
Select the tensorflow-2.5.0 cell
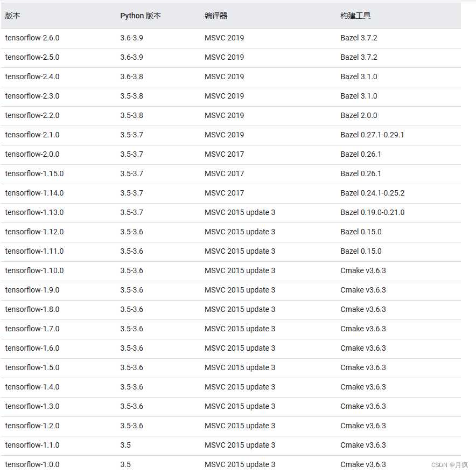pos(32,58)
